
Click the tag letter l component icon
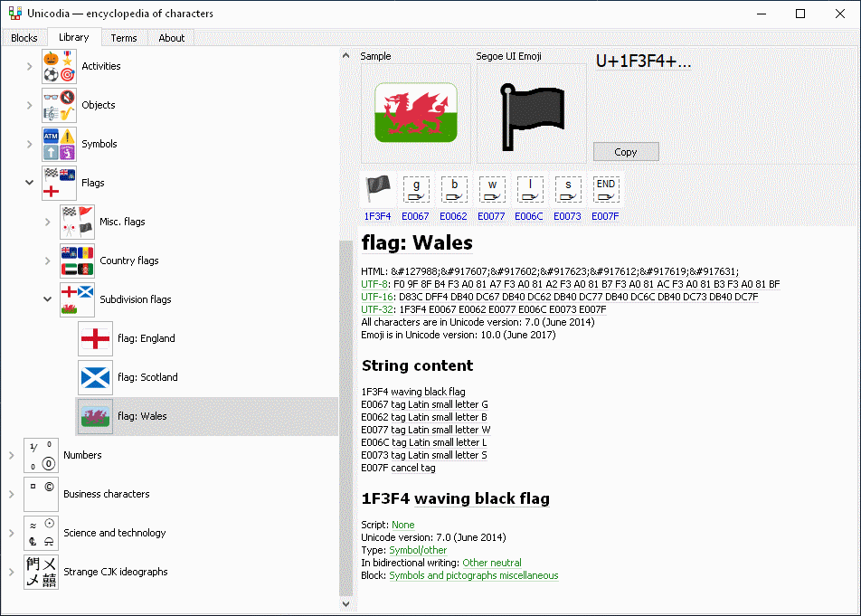point(530,189)
